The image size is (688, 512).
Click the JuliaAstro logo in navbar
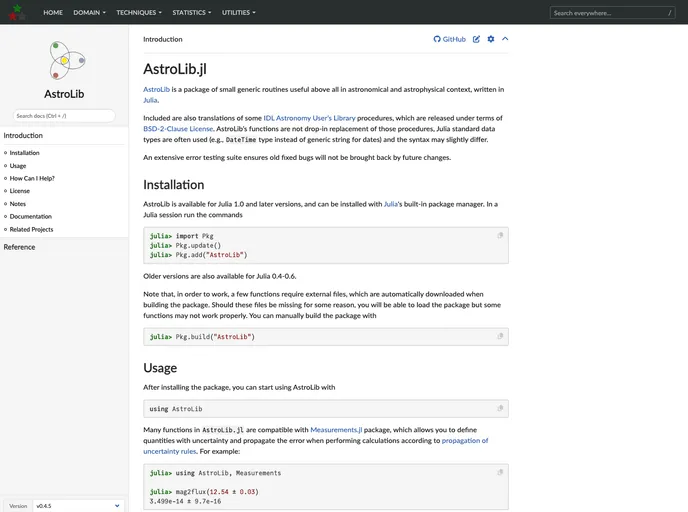(x=17, y=12)
